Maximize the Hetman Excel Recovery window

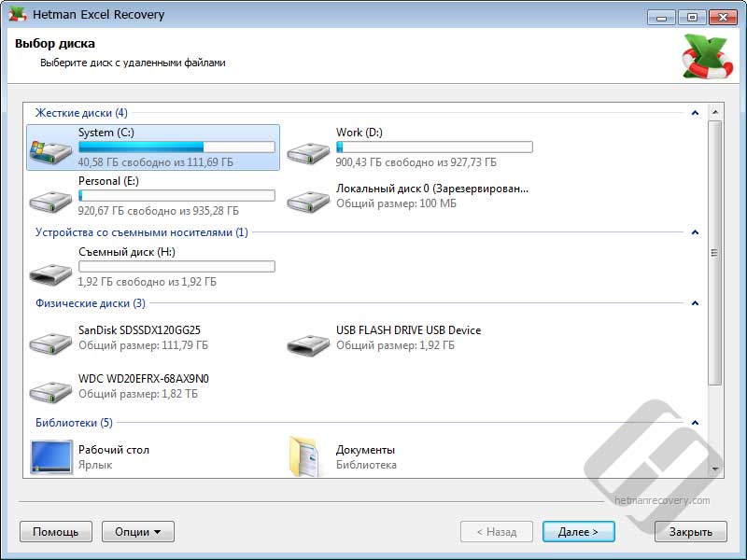[692, 18]
